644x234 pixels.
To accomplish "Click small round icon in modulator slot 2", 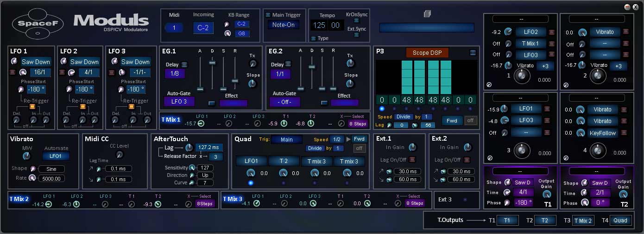I will click(x=565, y=85).
